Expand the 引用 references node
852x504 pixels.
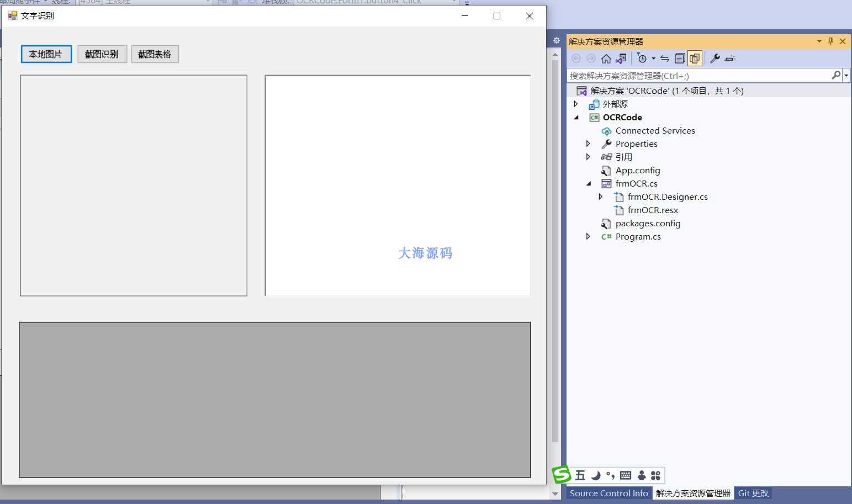pos(588,157)
